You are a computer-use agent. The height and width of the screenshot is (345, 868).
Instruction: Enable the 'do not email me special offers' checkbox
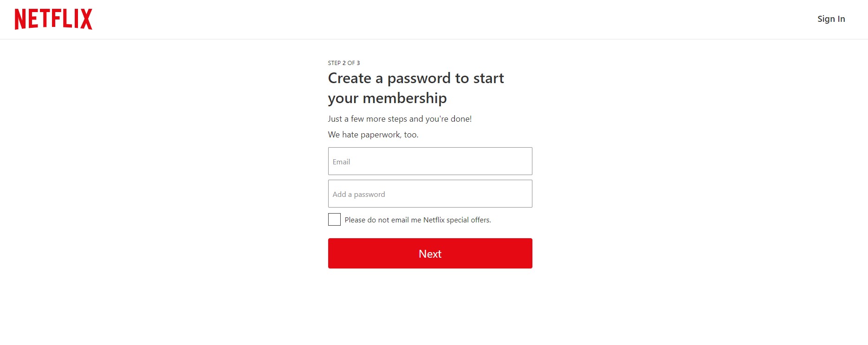(x=334, y=219)
